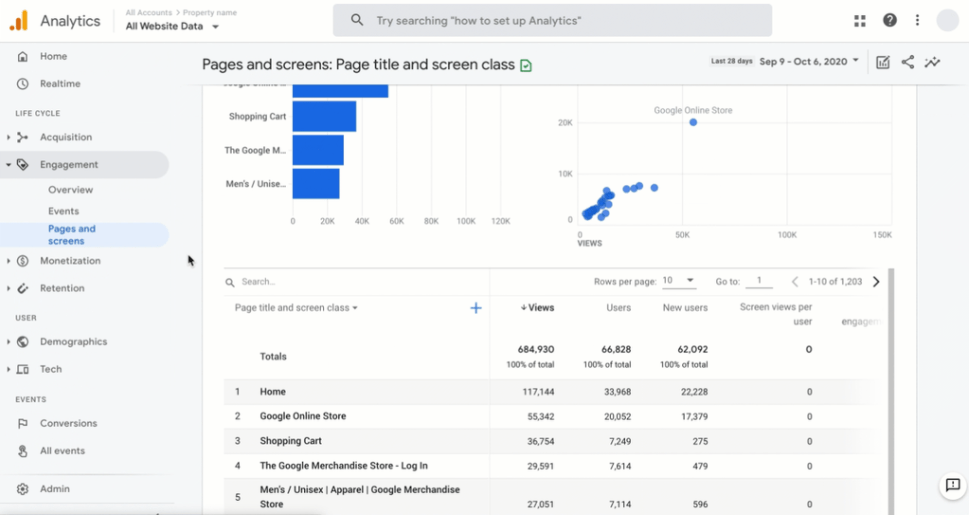Open the Google apps grid

coord(860,20)
